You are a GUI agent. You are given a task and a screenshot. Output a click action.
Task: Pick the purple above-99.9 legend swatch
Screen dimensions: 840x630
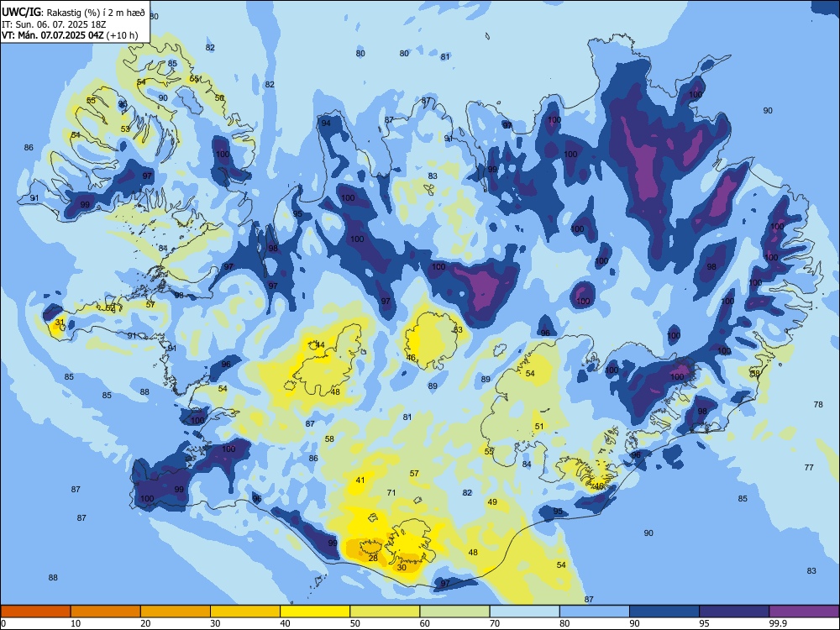(804, 612)
